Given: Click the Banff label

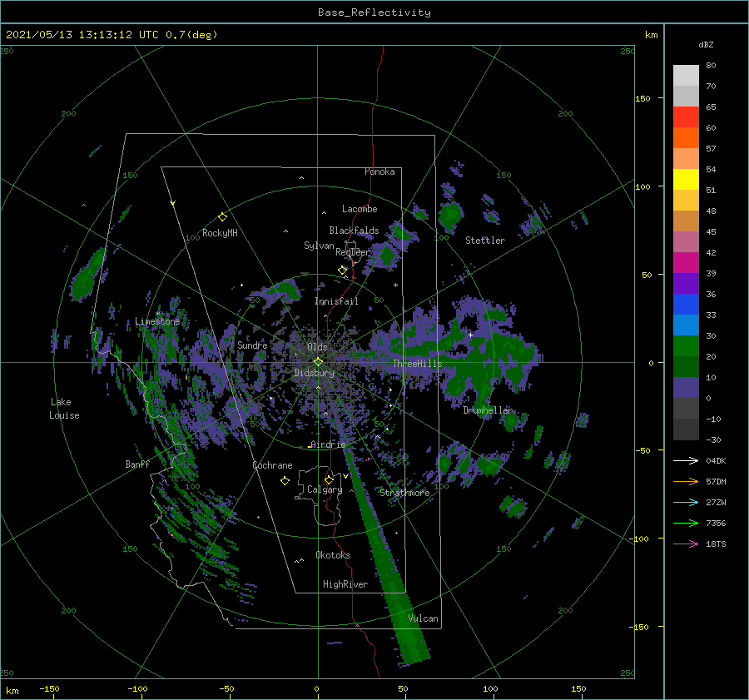Looking at the screenshot, I should pos(137,464).
